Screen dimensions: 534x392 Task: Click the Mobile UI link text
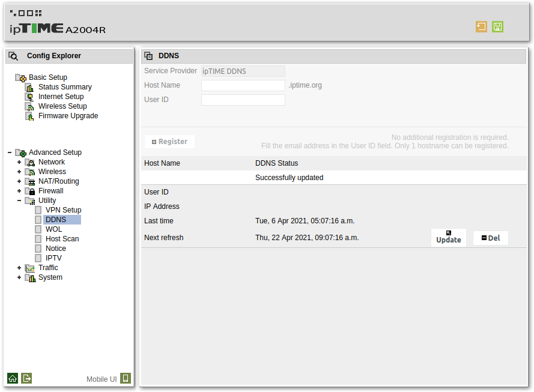[102, 379]
